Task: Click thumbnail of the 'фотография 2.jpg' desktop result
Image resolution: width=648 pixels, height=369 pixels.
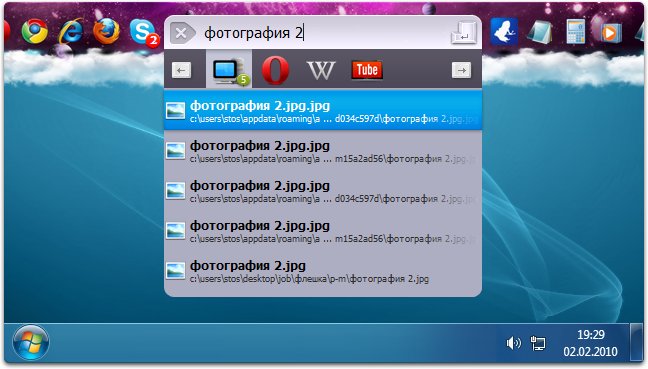Action: point(175,271)
